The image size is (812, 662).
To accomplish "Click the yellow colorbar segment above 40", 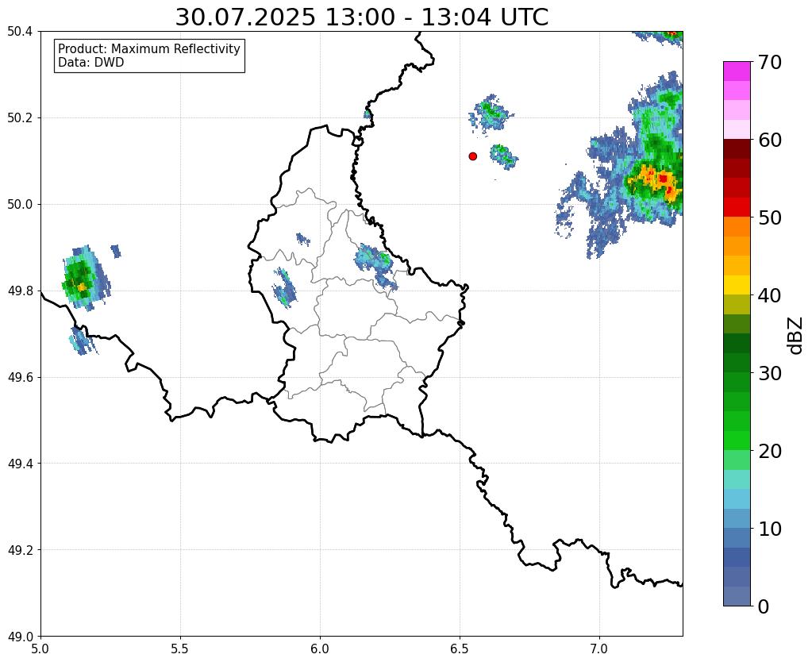I will (737, 285).
